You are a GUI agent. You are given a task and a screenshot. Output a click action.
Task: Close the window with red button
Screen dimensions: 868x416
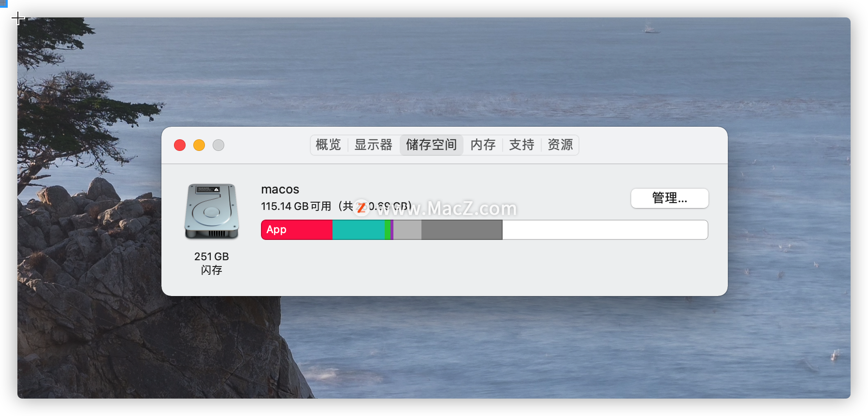180,145
